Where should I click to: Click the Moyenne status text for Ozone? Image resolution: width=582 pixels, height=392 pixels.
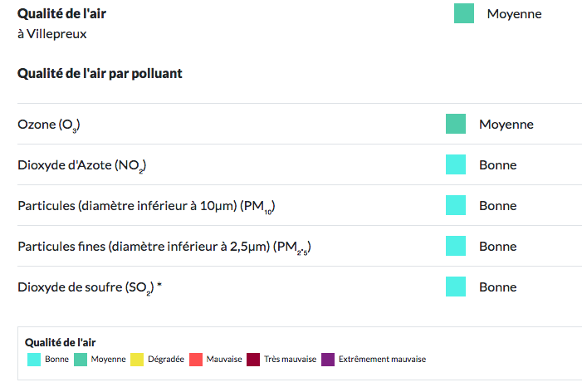(x=506, y=125)
